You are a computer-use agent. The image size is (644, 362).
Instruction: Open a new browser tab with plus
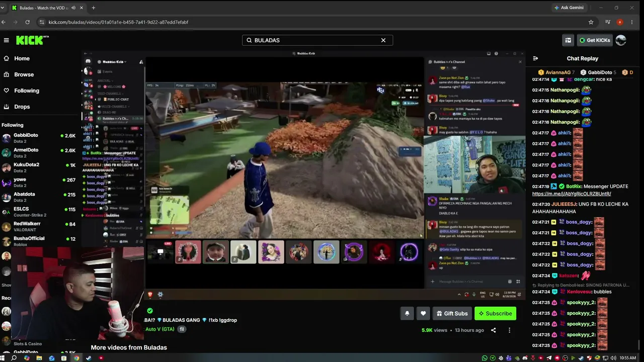pos(93,8)
